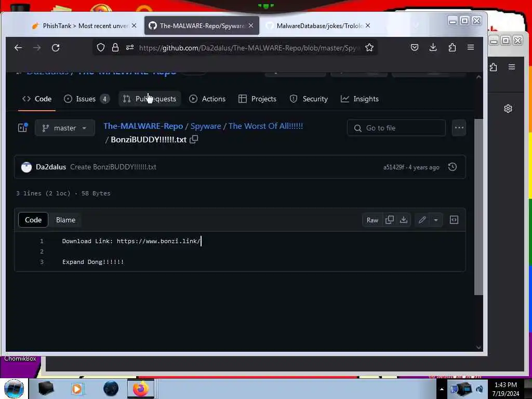Open the Actions tab
The width and height of the screenshot is (532, 399).
point(207,99)
